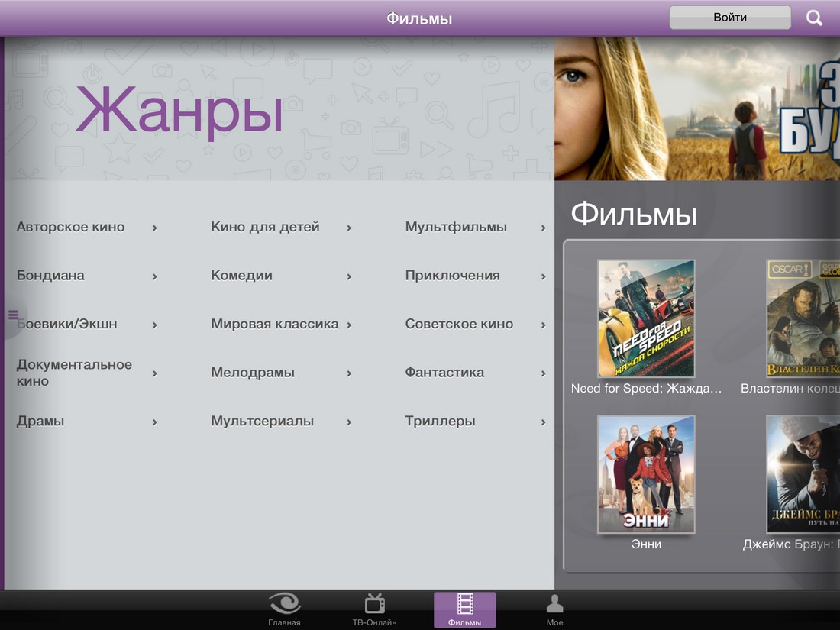Choose the Боевики/Экшн genre
Screen dimensions: 840x630
pos(66,324)
